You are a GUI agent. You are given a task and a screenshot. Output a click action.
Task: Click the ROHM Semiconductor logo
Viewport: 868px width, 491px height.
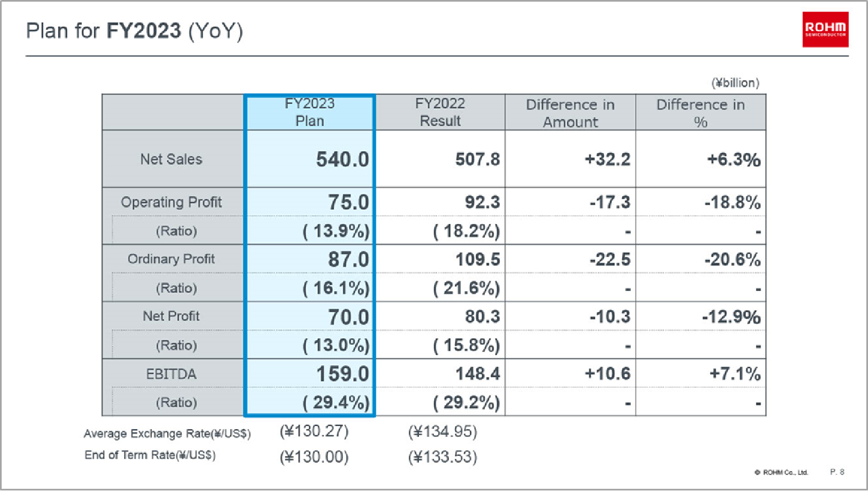pyautogui.click(x=825, y=29)
